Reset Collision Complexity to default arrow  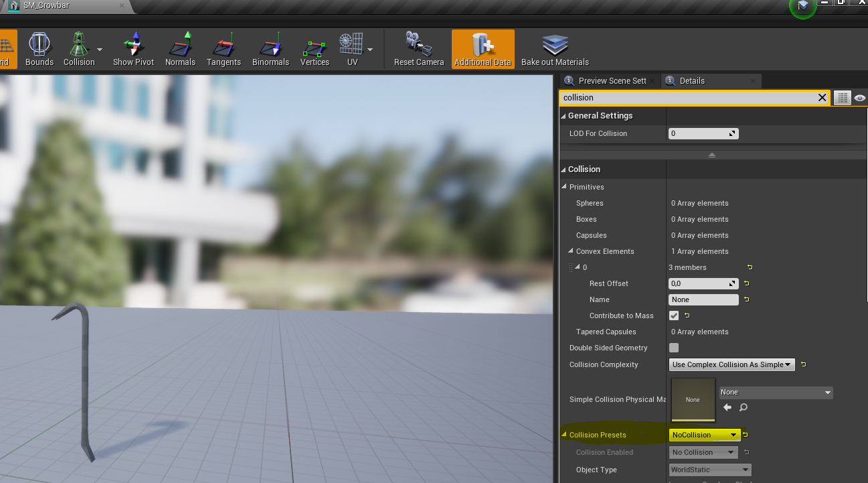(x=803, y=364)
